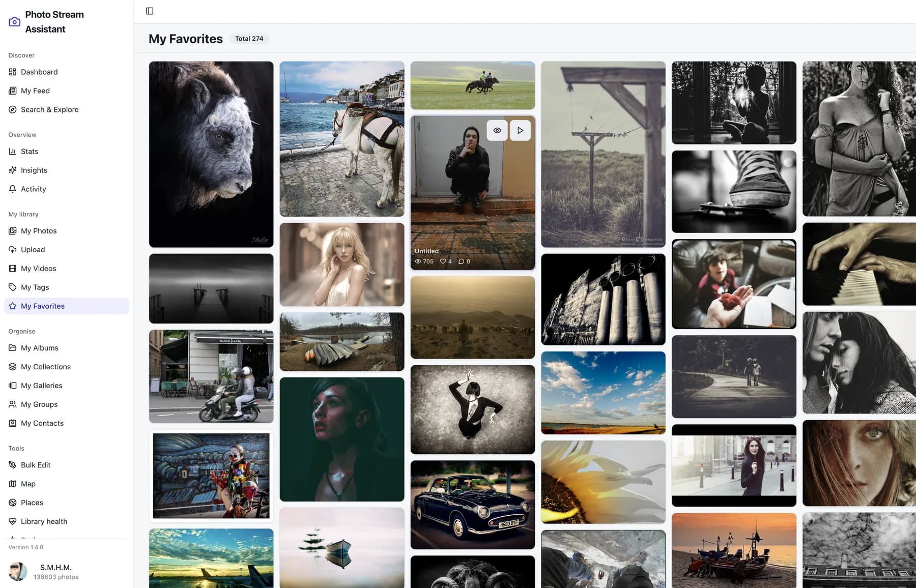Open the Dashboard page
Viewport: 916px width, 588px height.
67,72
